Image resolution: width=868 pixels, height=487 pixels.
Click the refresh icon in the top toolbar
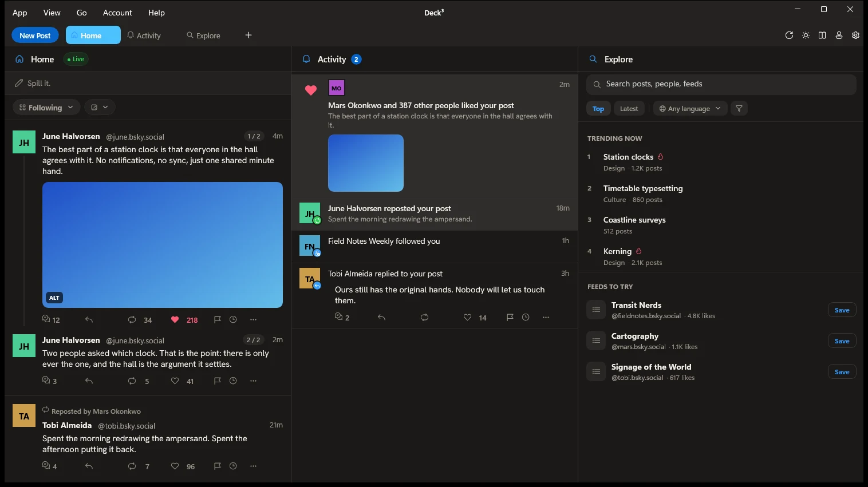[x=789, y=35]
